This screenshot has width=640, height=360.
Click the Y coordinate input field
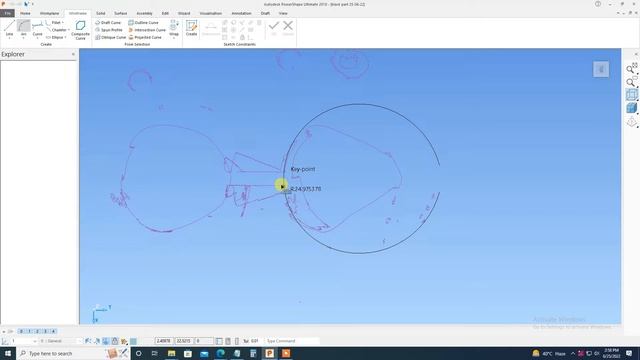184,341
